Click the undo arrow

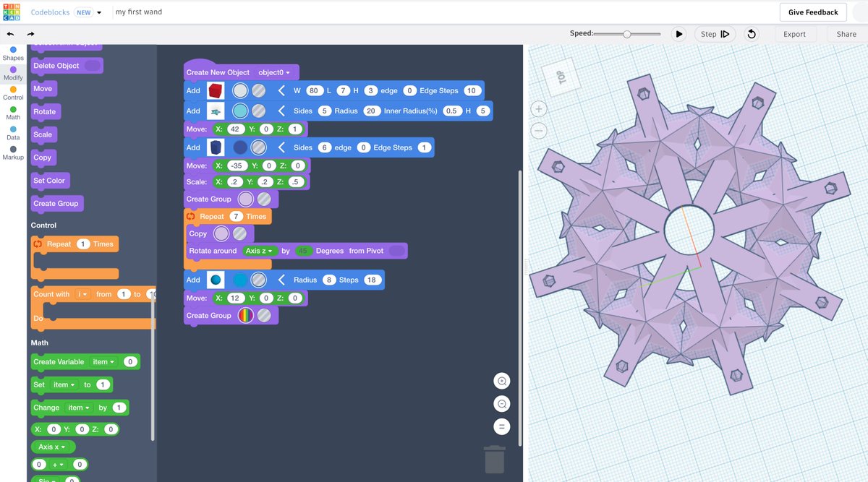[10, 33]
